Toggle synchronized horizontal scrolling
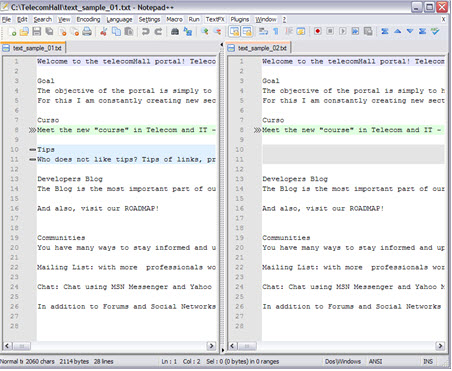The image size is (452, 371). click(247, 32)
